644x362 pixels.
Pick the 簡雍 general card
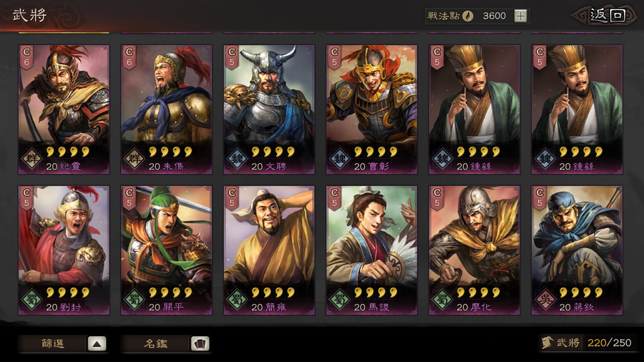(x=269, y=250)
